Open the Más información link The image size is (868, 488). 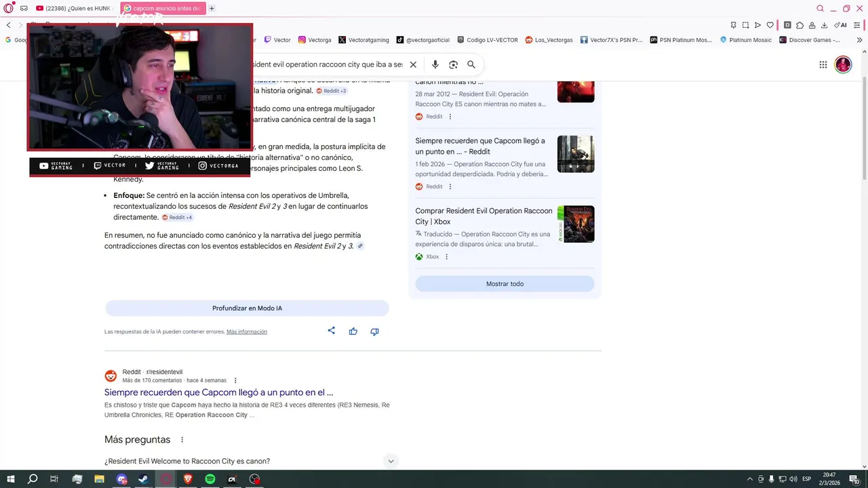tap(247, 331)
